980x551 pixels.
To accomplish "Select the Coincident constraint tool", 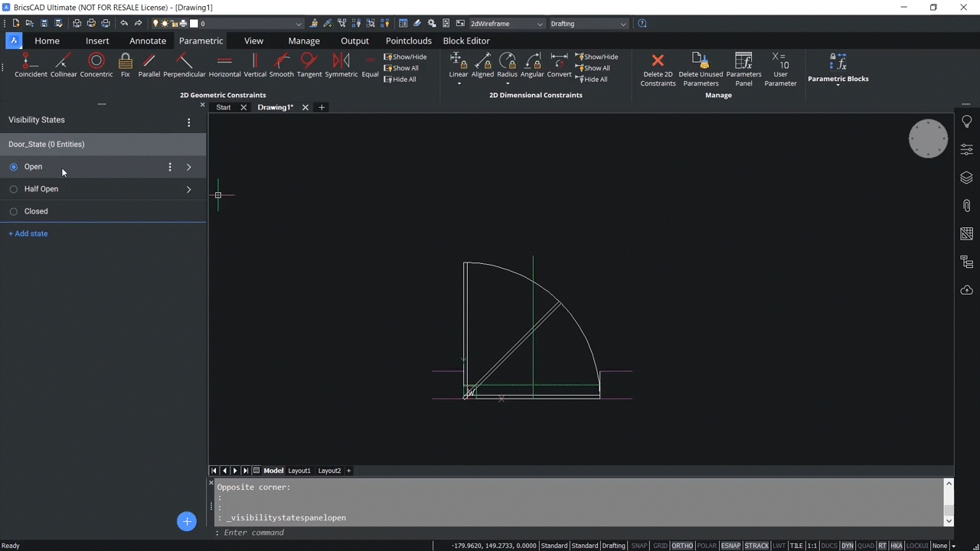I will click(31, 65).
